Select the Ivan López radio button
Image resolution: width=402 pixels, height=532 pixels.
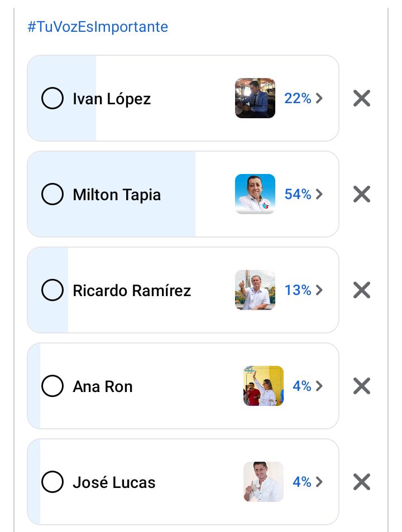[x=52, y=98]
